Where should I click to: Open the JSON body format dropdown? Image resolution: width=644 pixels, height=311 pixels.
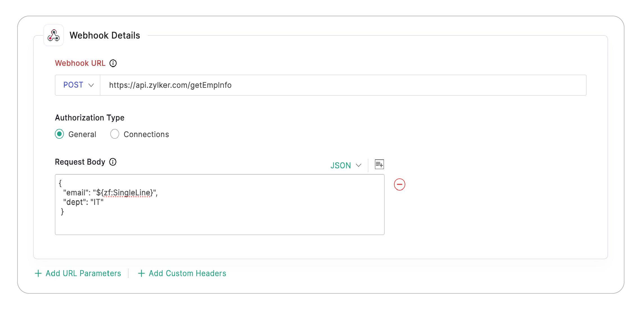coord(346,165)
